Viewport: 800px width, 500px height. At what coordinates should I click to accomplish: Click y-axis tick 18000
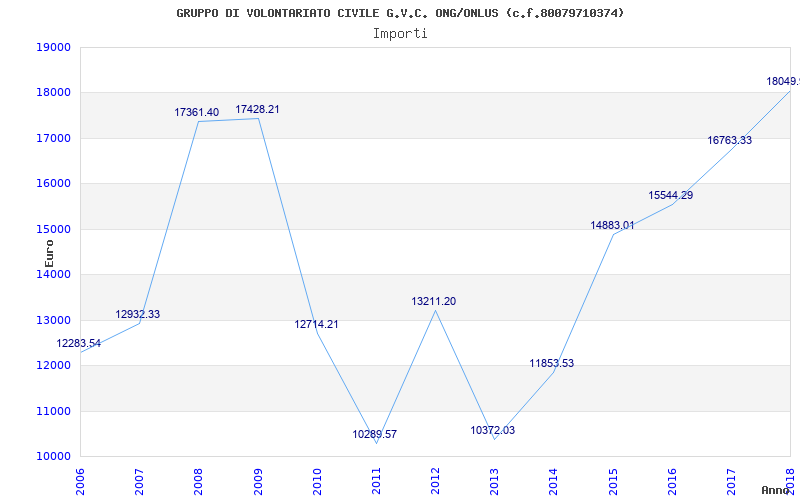(x=53, y=93)
